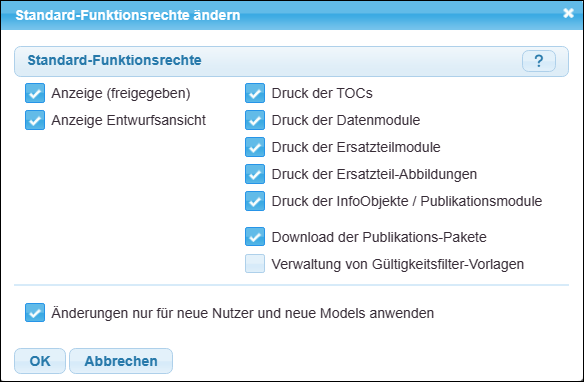
Task: Click the 'Download der Publikations-Pakete' label text
Action: tap(379, 237)
